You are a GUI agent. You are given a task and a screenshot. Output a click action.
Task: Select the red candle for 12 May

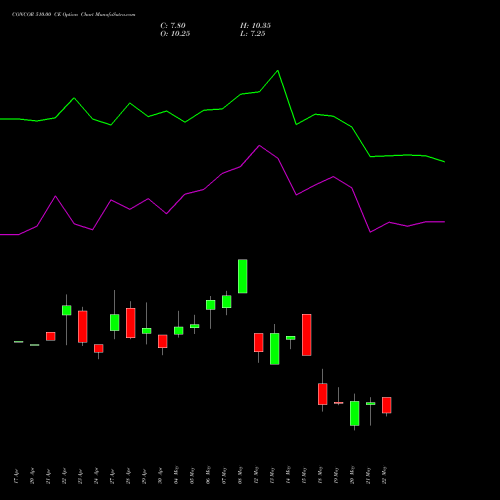click(259, 342)
